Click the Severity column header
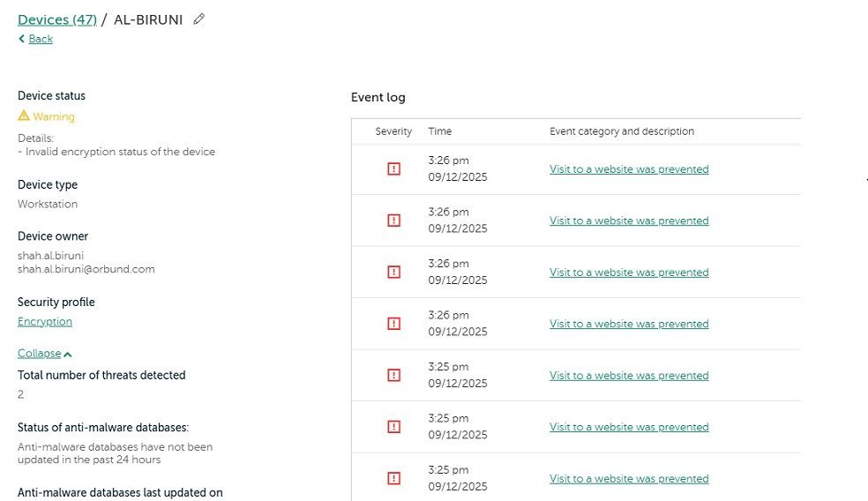Screen dimensions: 868x501 [x=393, y=131]
